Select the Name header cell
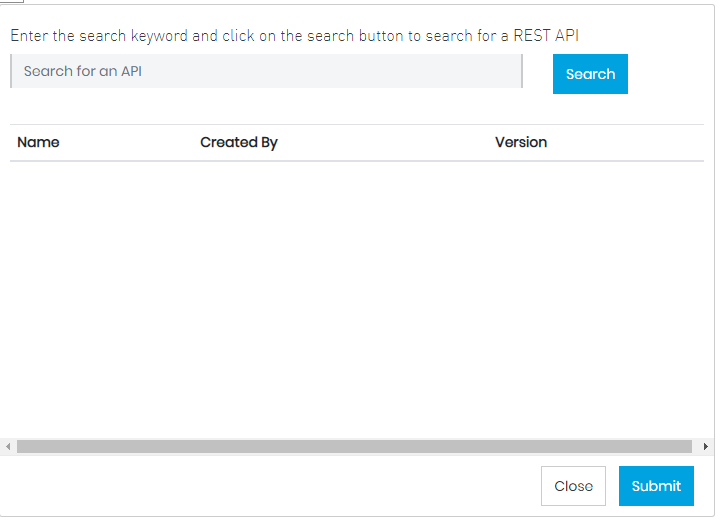 click(x=38, y=142)
